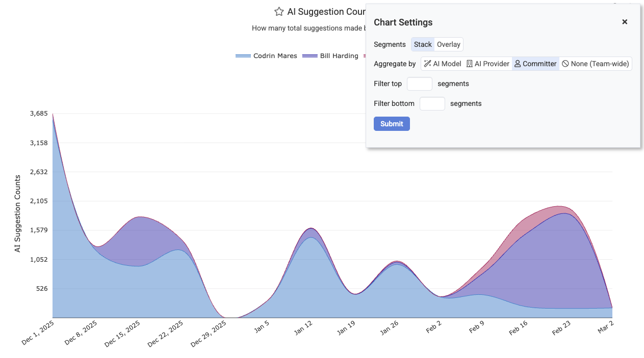Viewport: 644px width, 358px height.
Task: Switch segments to Stack mode
Action: [423, 44]
